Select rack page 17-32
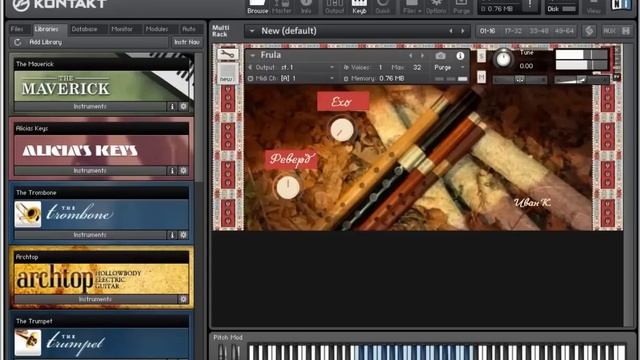The image size is (640, 360). coord(513,31)
